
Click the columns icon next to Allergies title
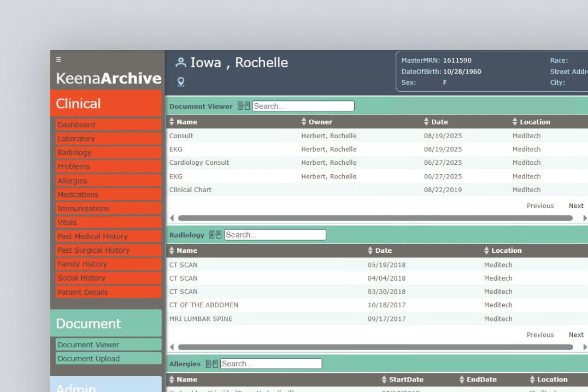[211, 364]
